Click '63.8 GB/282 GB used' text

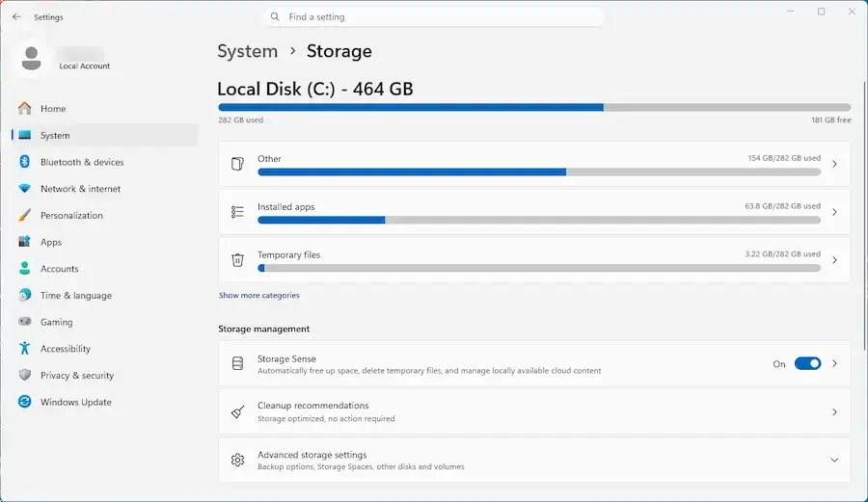pos(783,206)
